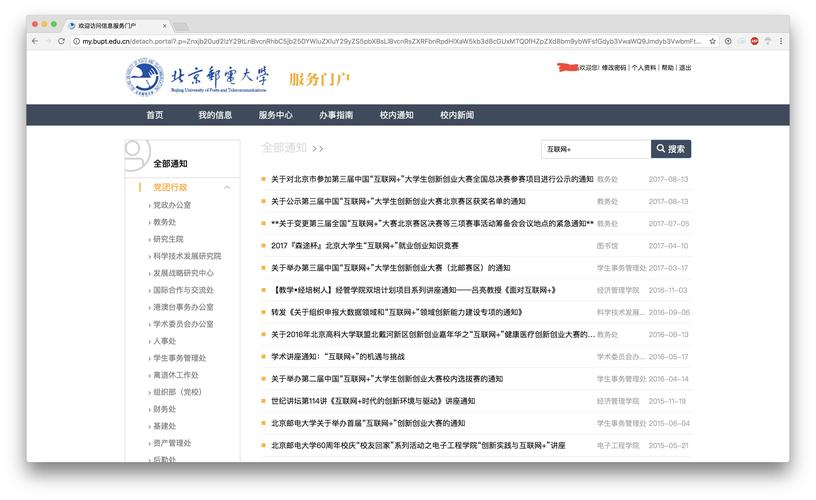Select 全部通知 in the left sidebar
The width and height of the screenshot is (816, 500).
pyautogui.click(x=170, y=163)
